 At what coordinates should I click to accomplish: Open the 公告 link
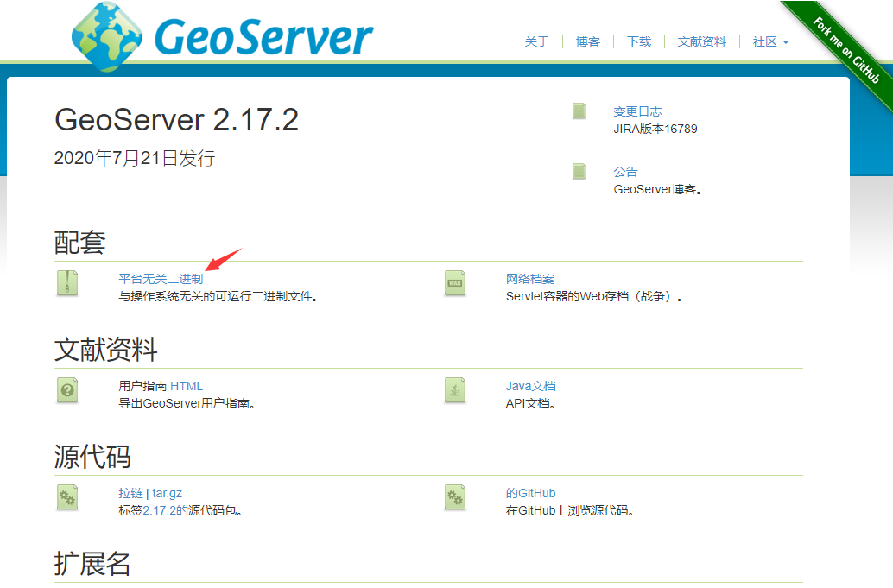pos(625,172)
